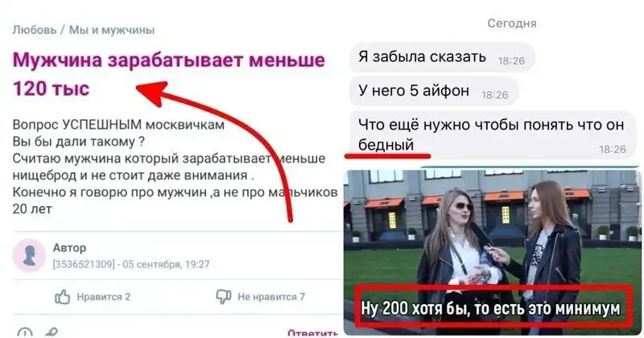Click the Не нравится 7 button
The image size is (644, 338).
tap(260, 296)
